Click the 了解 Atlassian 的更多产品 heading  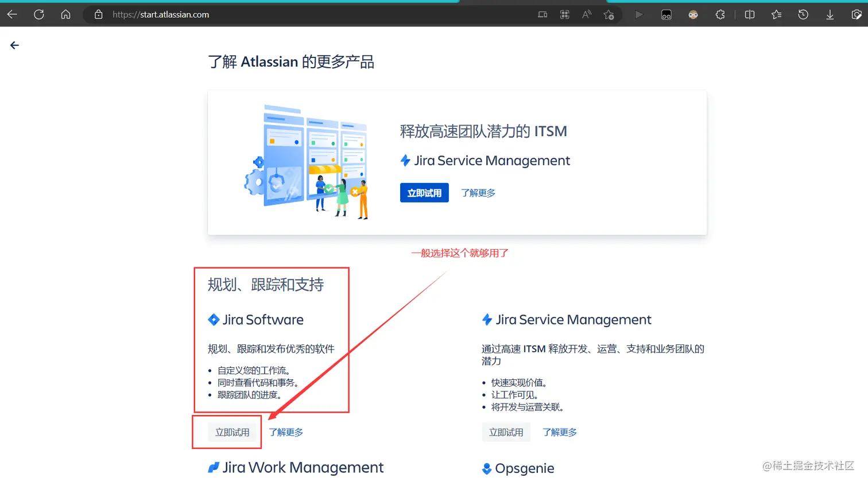tap(291, 62)
